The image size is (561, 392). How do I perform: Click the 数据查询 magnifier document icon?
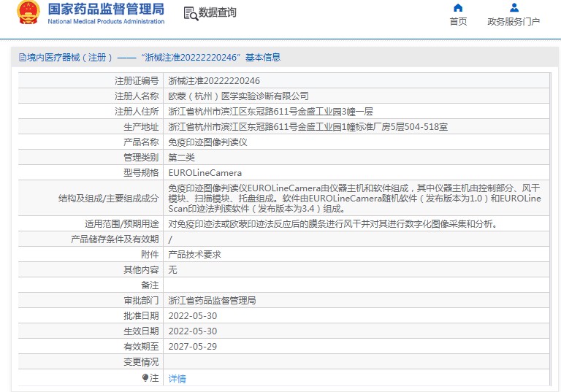(190, 13)
